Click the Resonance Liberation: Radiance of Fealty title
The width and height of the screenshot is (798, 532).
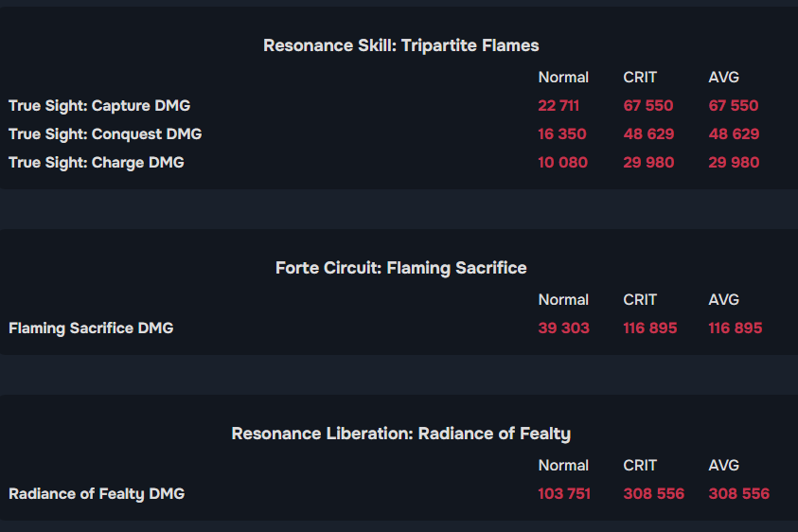coord(400,434)
